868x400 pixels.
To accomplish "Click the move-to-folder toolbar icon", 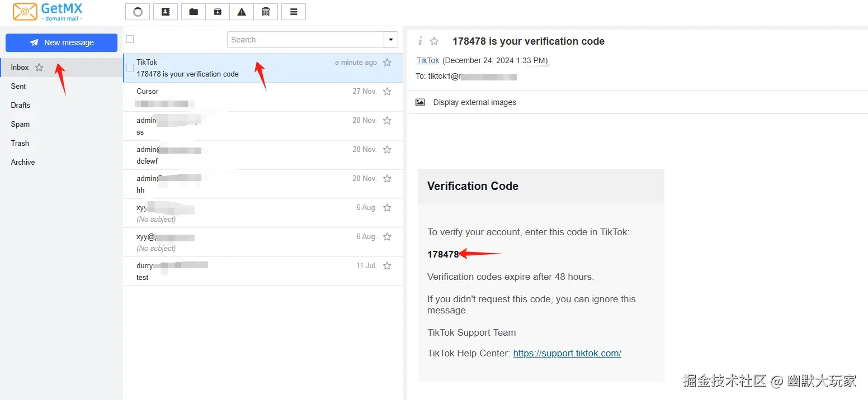I will click(194, 12).
